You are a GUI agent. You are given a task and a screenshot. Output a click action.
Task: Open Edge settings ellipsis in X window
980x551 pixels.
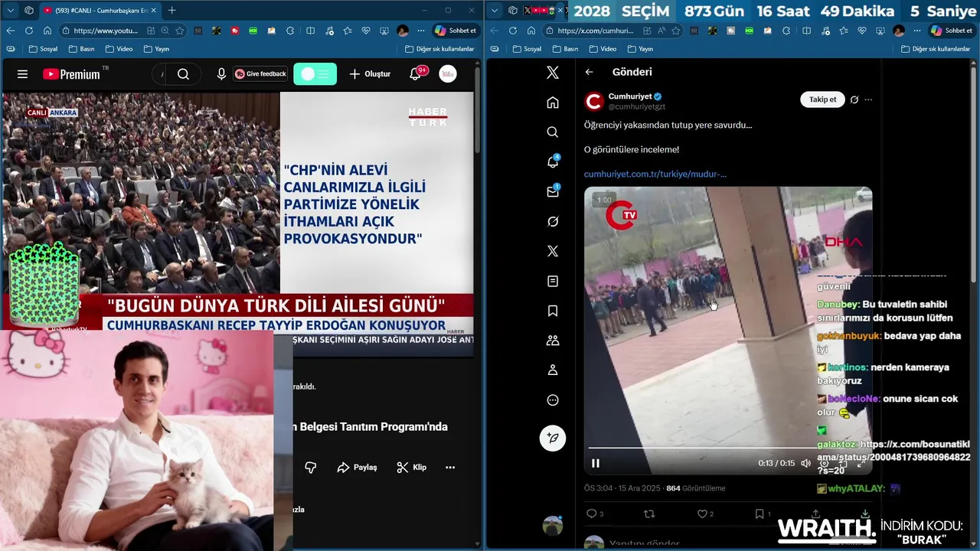tap(917, 31)
